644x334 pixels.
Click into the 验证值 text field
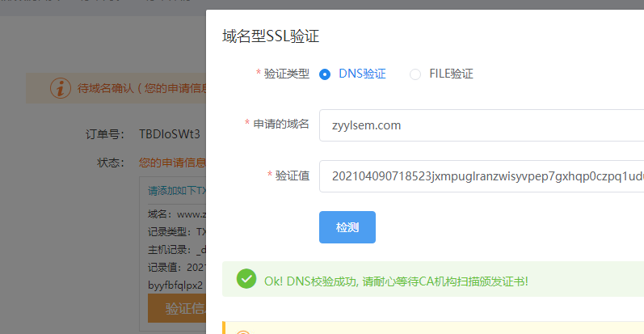point(481,175)
